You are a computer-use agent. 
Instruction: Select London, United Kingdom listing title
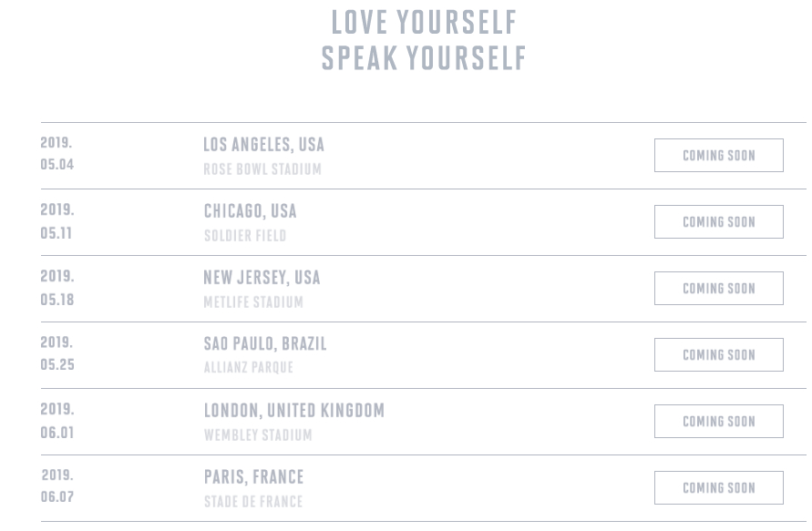[x=294, y=411]
